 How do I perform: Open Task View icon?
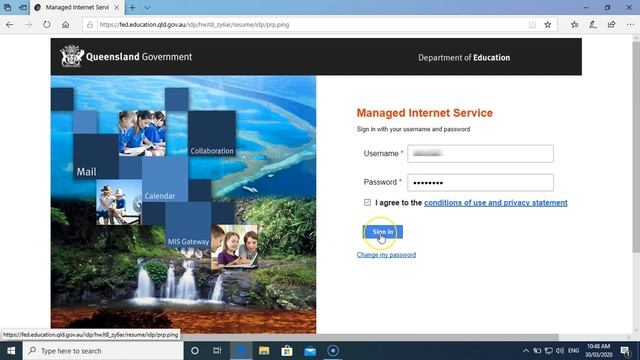click(x=217, y=351)
